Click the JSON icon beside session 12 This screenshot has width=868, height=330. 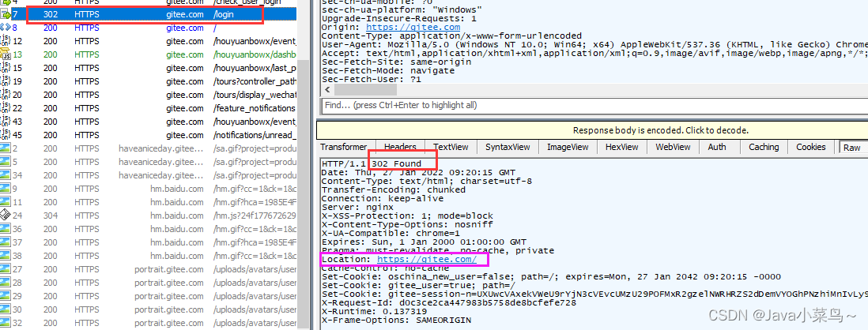(6, 42)
